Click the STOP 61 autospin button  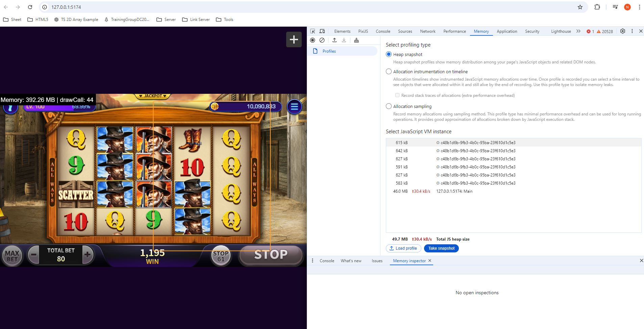click(221, 256)
